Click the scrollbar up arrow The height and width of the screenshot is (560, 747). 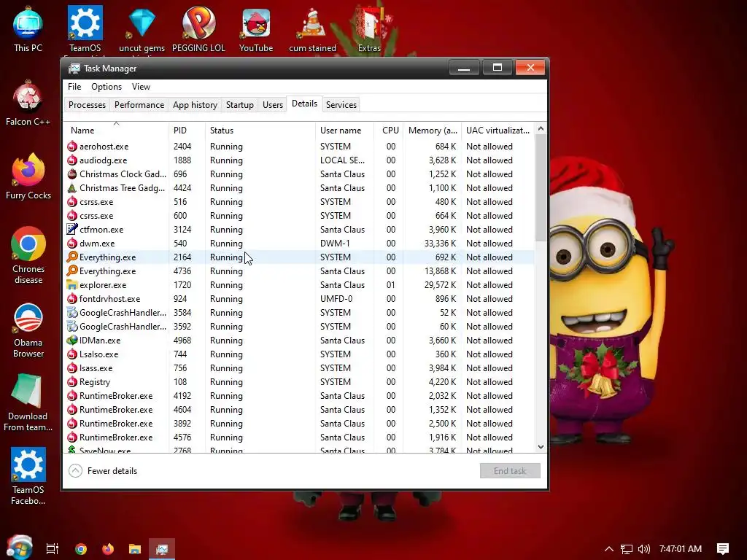(541, 128)
